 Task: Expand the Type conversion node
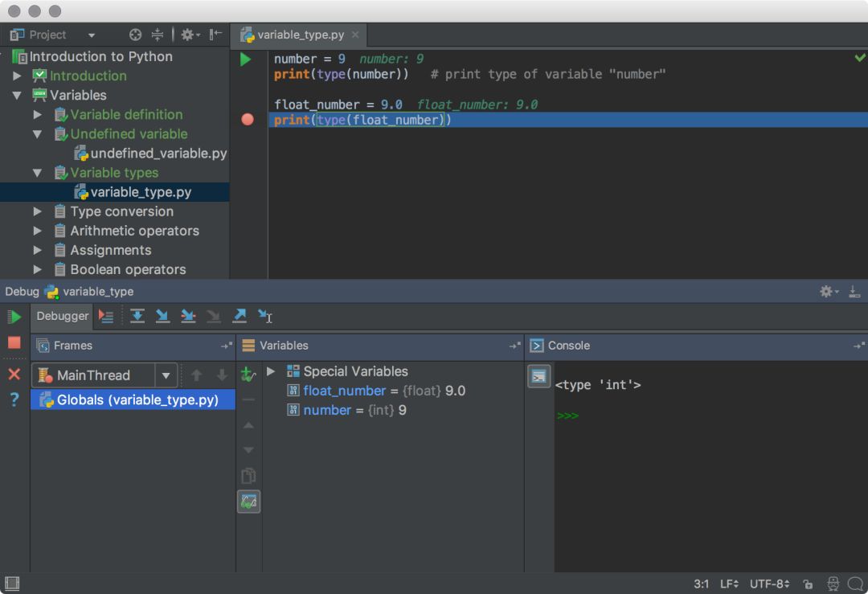37,211
